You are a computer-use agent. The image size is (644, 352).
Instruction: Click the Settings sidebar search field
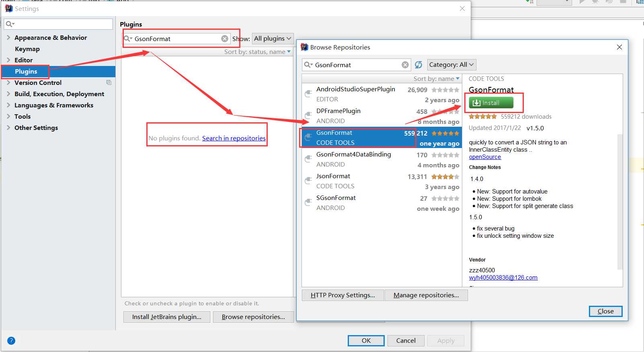click(x=59, y=24)
